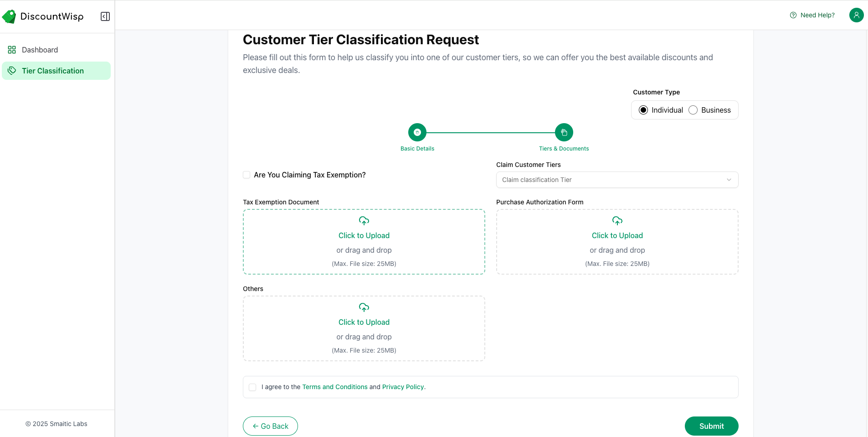This screenshot has height=437, width=868.
Task: Click the DiscountWisp logo icon
Action: pyautogui.click(x=9, y=17)
